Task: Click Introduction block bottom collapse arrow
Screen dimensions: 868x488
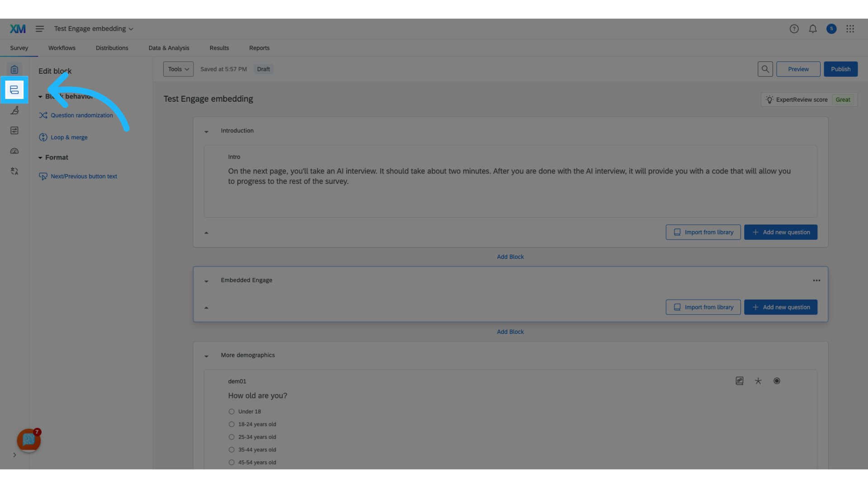Action: click(x=206, y=233)
